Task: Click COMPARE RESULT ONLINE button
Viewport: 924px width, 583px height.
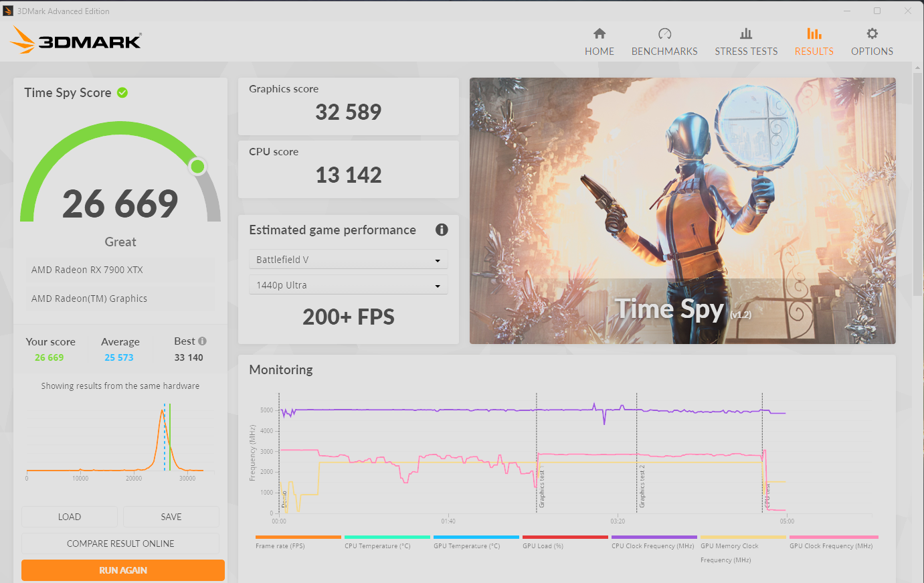Action: click(x=120, y=544)
